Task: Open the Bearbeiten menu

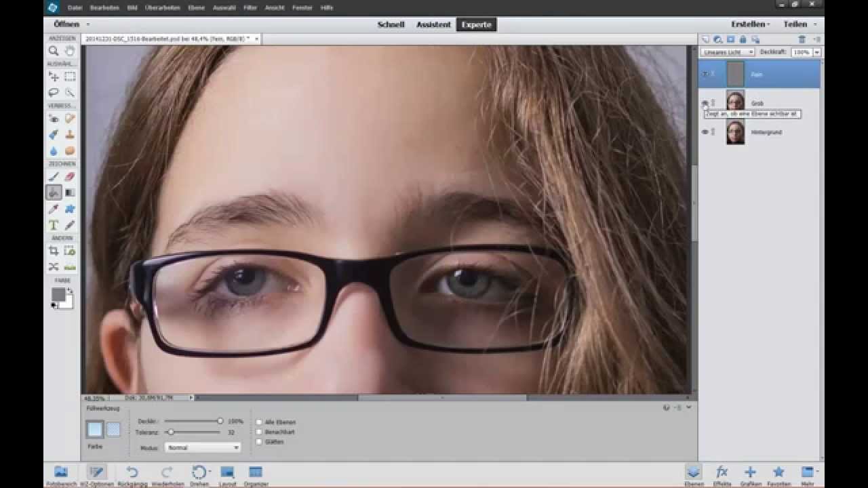Action: (104, 7)
